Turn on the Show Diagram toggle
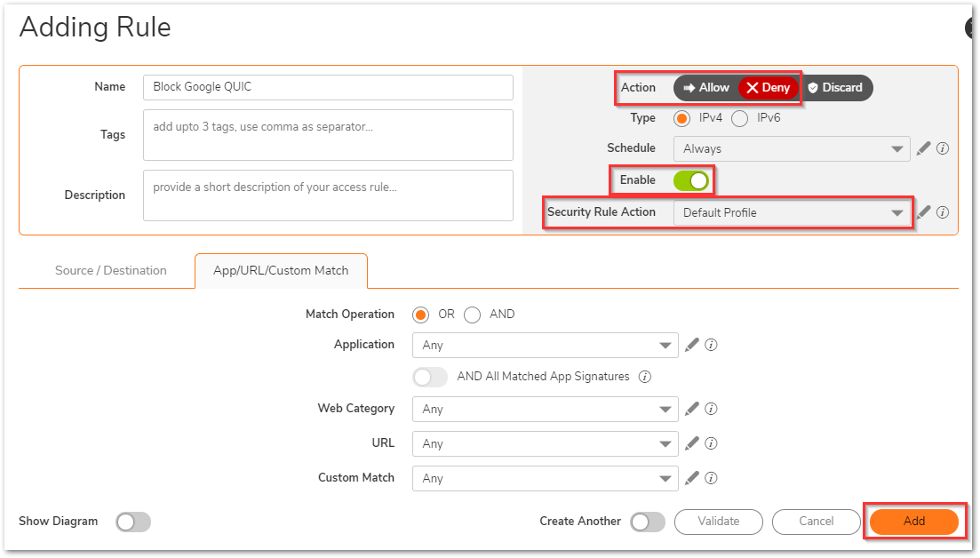 pos(133,522)
